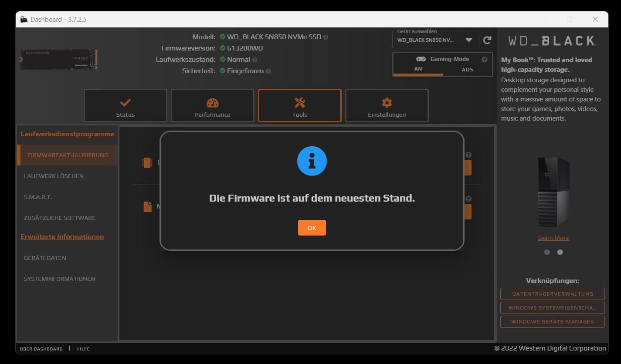Close the Dashboard window
Screen dimensions: 621x364
595,19
